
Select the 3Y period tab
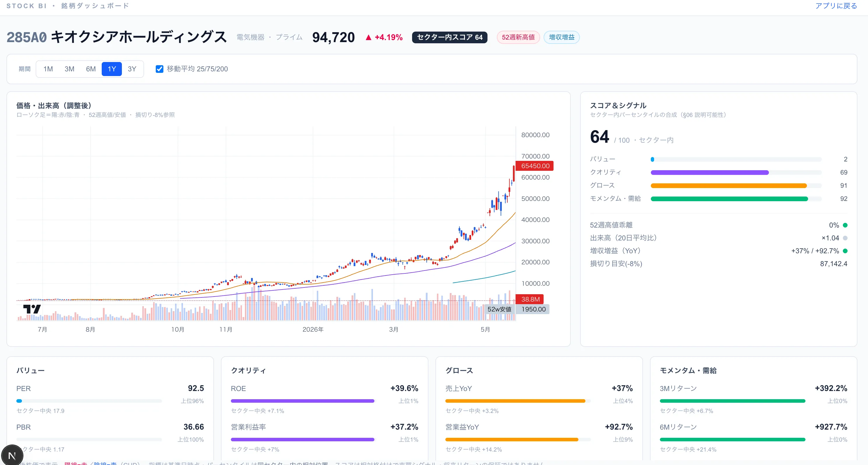click(132, 69)
